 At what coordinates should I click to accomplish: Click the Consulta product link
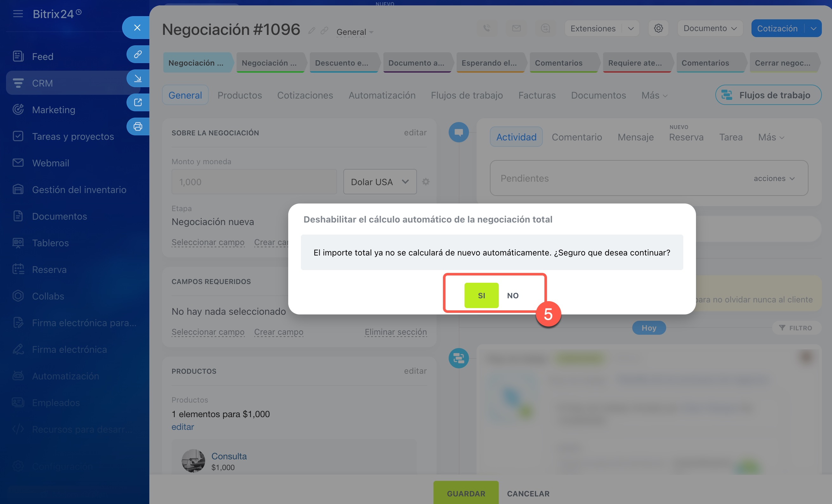(229, 456)
